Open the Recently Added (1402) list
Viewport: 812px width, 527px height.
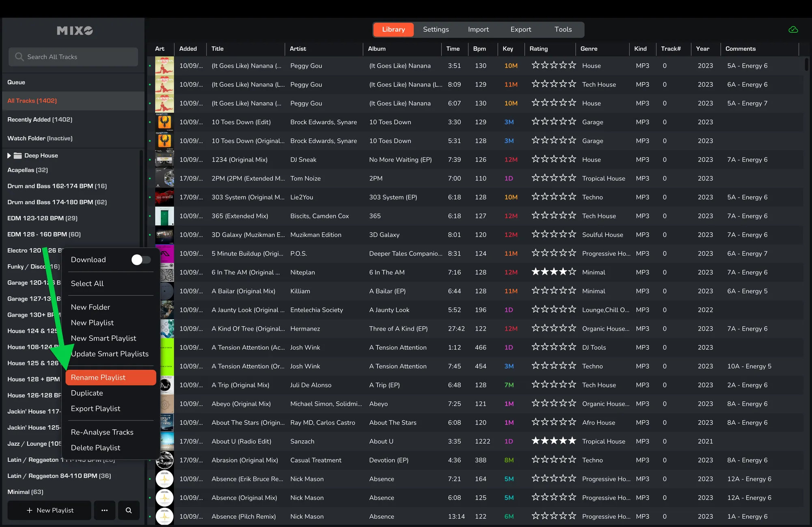coord(40,120)
